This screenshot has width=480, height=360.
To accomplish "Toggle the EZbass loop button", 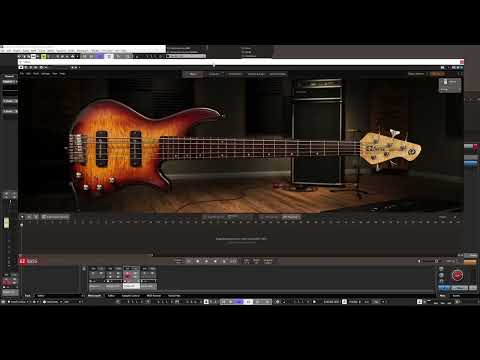I will [189, 261].
